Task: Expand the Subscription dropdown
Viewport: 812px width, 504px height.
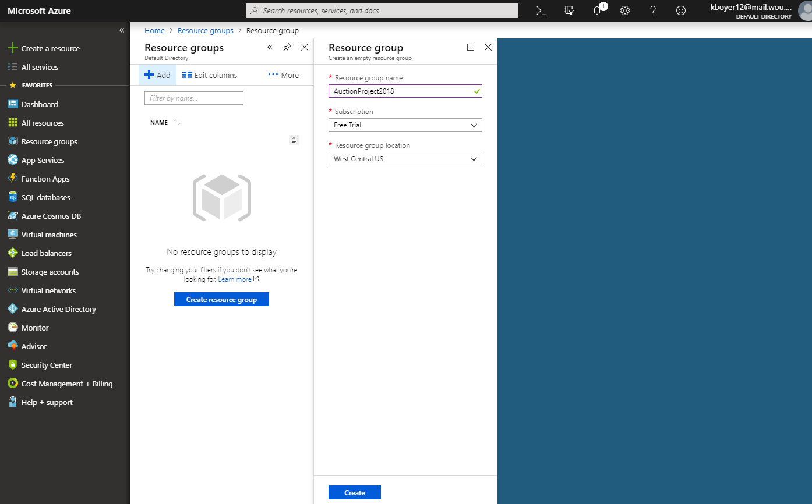Action: [x=405, y=125]
